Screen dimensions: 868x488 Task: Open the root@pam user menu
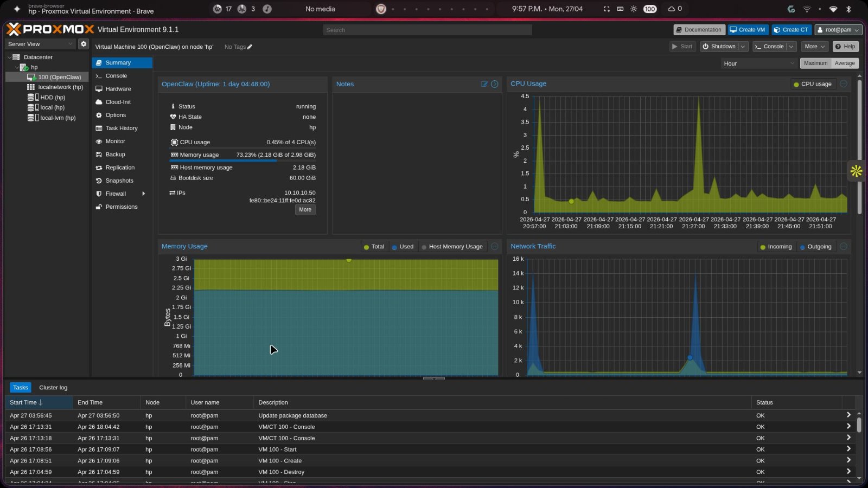[x=838, y=30]
